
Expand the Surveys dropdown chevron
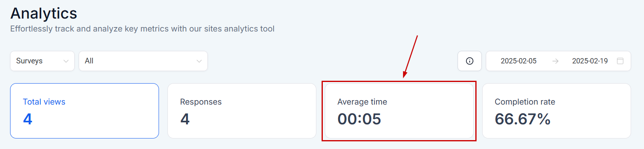66,61
